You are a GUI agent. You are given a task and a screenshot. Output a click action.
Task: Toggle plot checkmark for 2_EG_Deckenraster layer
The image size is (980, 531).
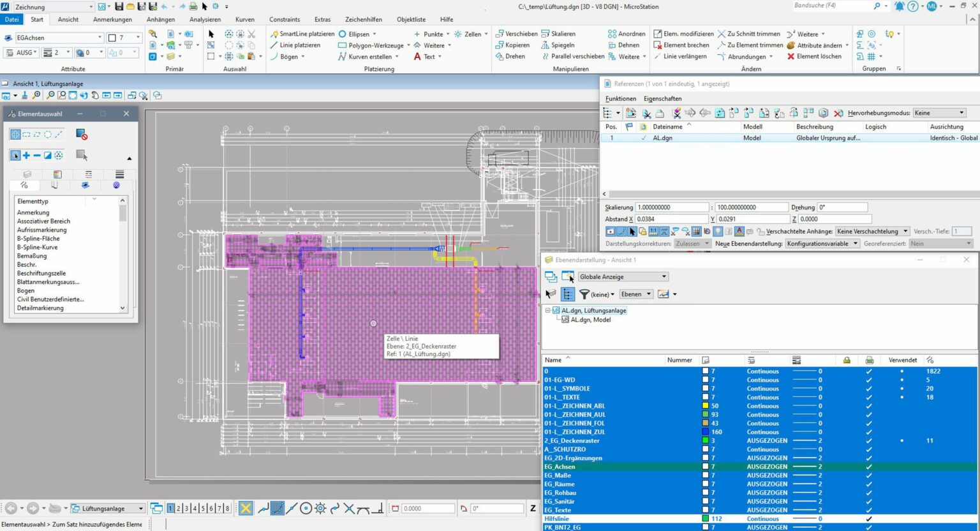click(868, 440)
